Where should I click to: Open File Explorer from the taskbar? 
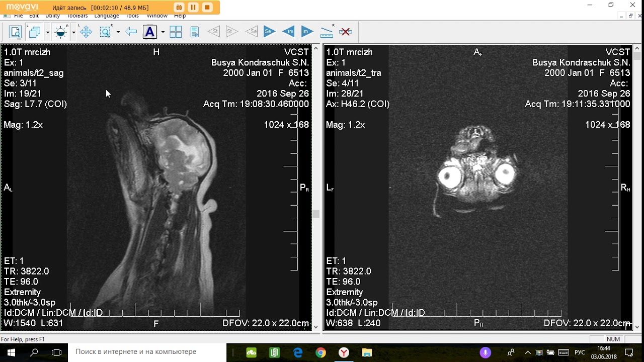[x=367, y=352]
